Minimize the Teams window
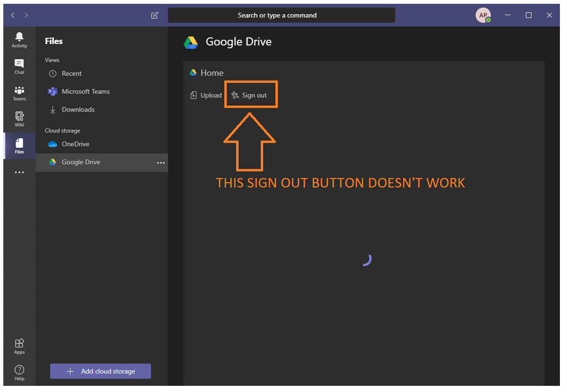The height and width of the screenshot is (392, 567). (x=508, y=15)
